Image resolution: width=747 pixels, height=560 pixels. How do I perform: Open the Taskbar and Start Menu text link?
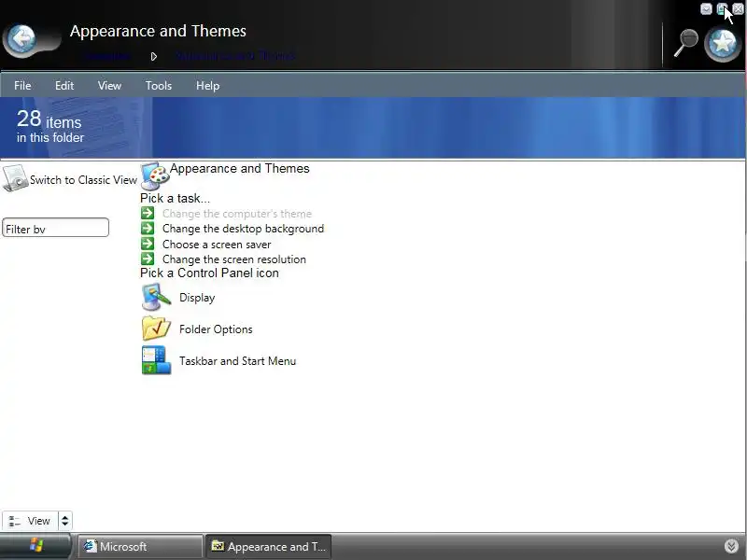click(238, 361)
